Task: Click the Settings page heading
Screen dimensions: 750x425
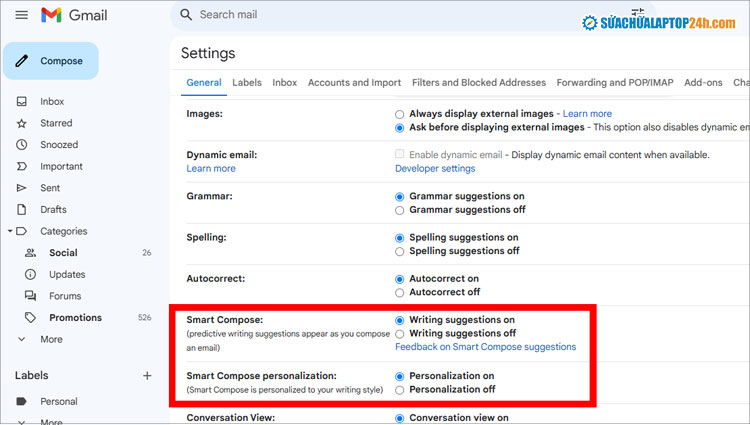Action: (x=208, y=53)
